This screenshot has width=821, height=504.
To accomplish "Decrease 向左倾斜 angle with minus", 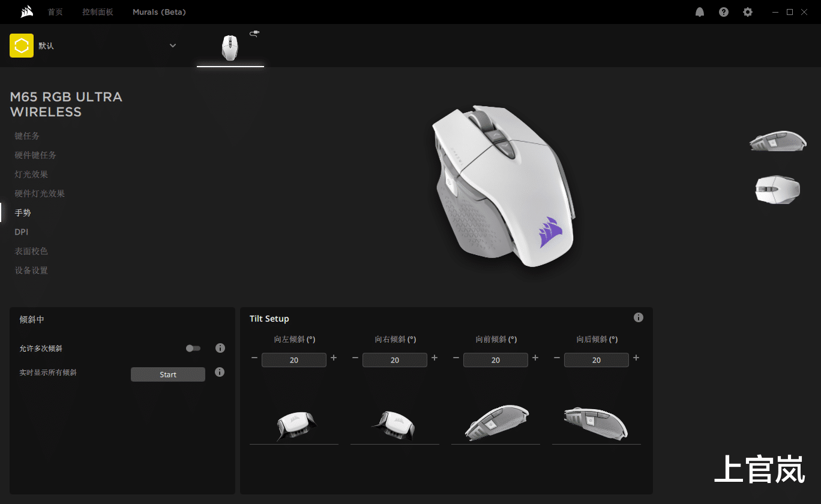I will (254, 358).
